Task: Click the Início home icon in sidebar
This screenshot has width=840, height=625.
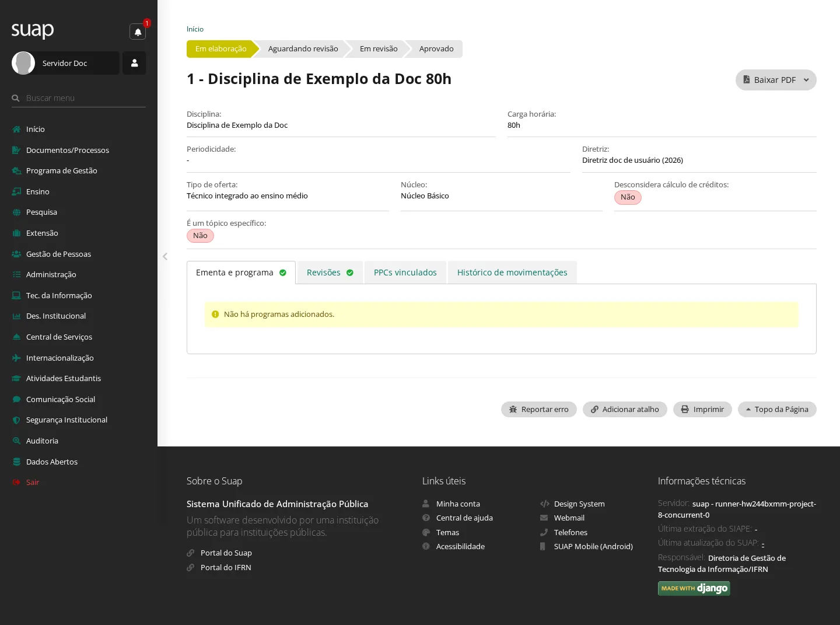Action: [16, 130]
